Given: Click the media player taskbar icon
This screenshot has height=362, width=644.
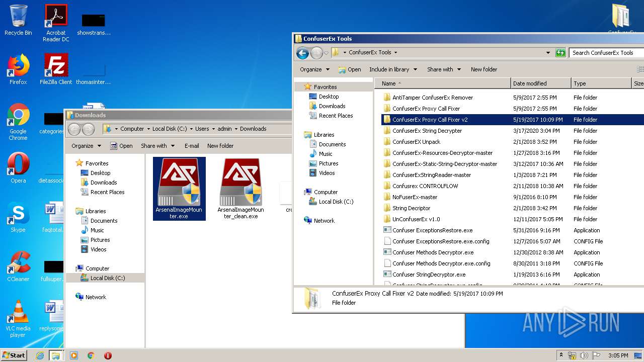Looking at the screenshot, I should click(x=74, y=355).
